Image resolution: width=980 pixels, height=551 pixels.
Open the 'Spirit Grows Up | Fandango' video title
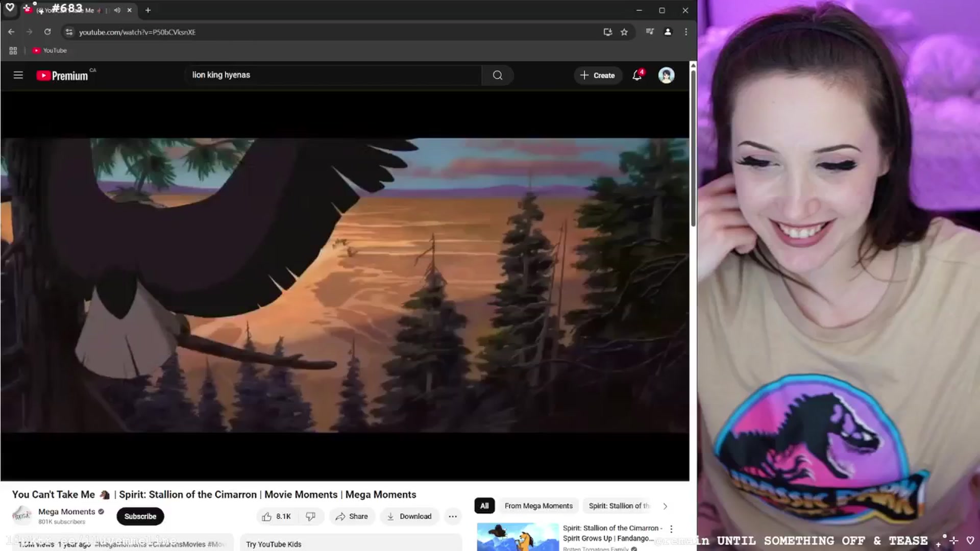coord(612,533)
